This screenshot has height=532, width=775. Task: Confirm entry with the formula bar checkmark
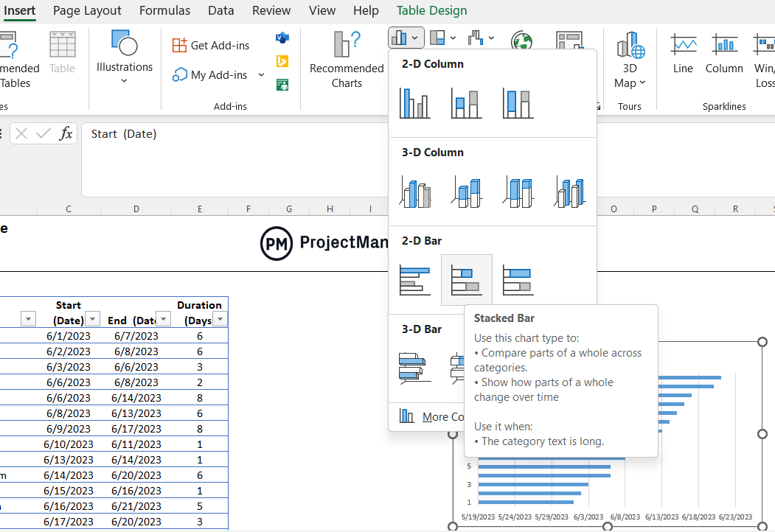43,133
